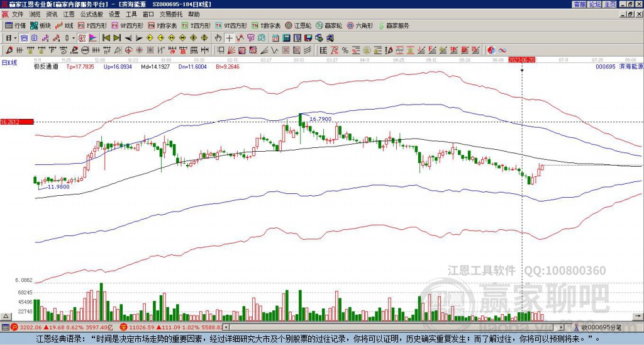Click the 主页 link button
644x345 pixels.
click(x=610, y=4)
